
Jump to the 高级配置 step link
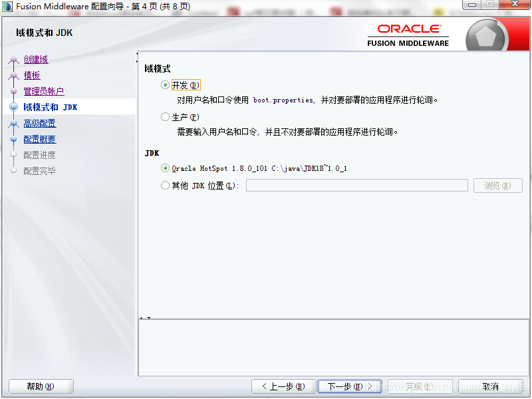40,123
